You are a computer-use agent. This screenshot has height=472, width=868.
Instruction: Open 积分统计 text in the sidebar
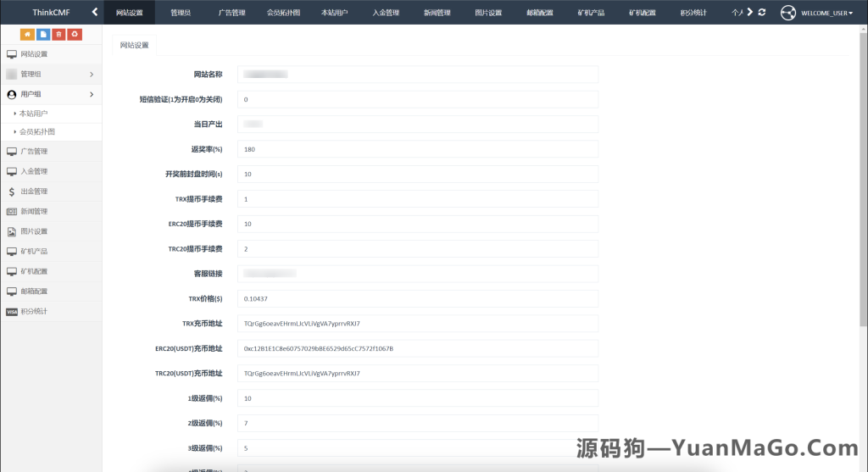(x=34, y=312)
